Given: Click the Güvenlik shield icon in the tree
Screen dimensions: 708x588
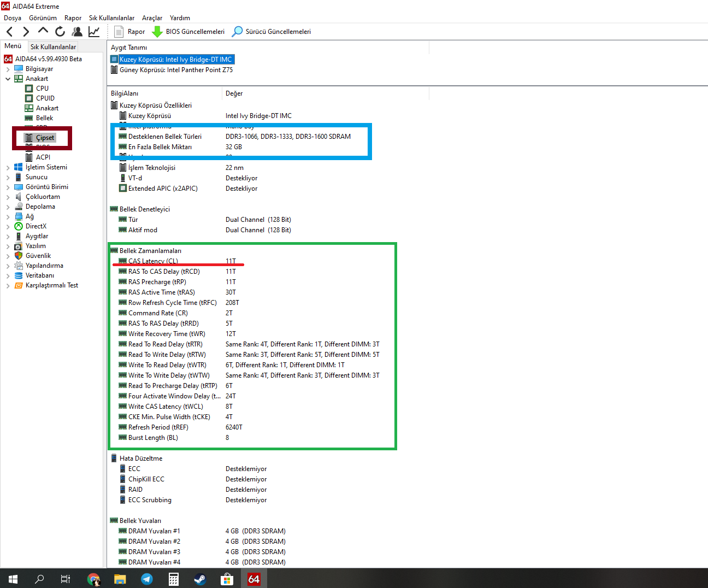Looking at the screenshot, I should (19, 256).
